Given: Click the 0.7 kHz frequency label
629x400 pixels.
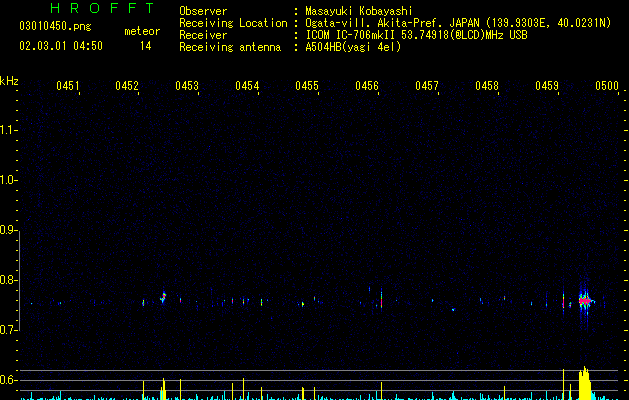Looking at the screenshot, I should (8, 330).
